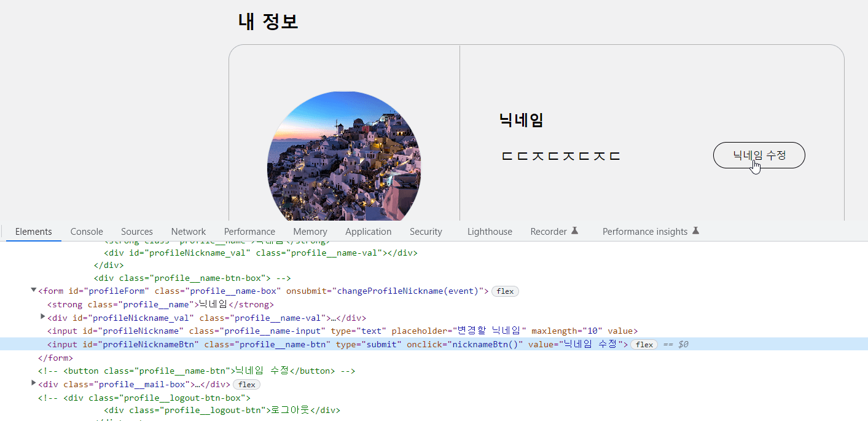Viewport: 868px width, 421px height.
Task: Open the Console tab
Action: tap(87, 232)
